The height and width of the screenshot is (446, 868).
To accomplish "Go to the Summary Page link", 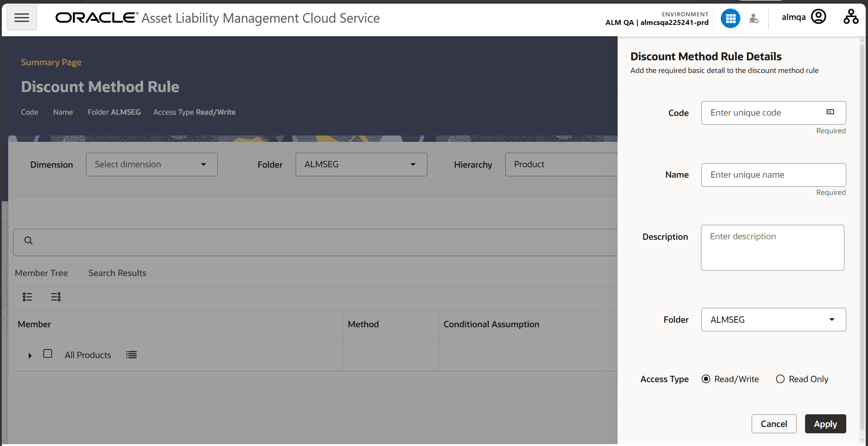I will (x=51, y=62).
